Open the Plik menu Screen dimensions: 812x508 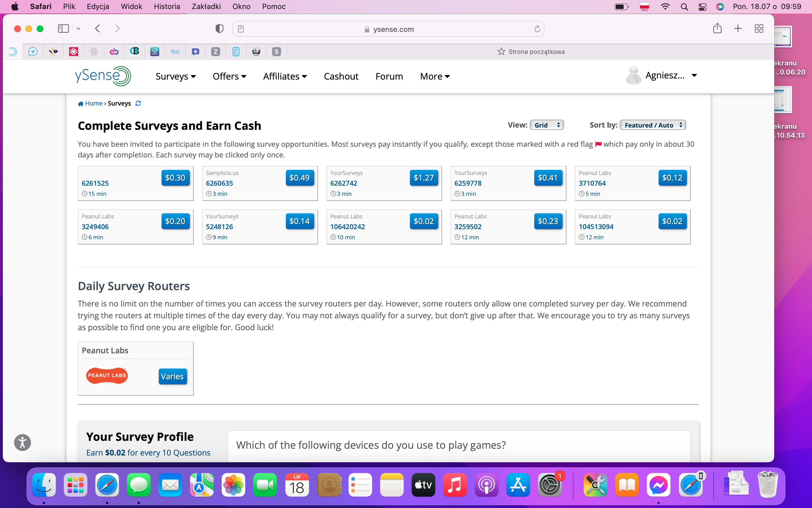point(69,6)
